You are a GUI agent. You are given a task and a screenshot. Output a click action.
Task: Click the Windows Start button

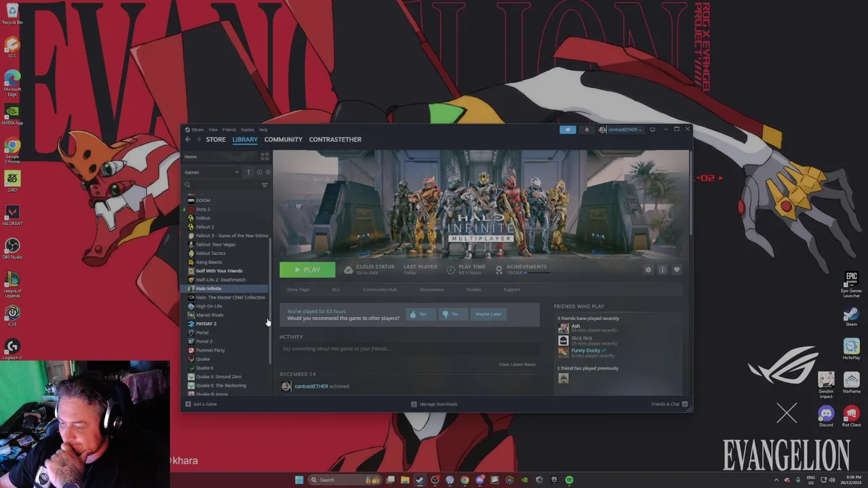point(299,480)
